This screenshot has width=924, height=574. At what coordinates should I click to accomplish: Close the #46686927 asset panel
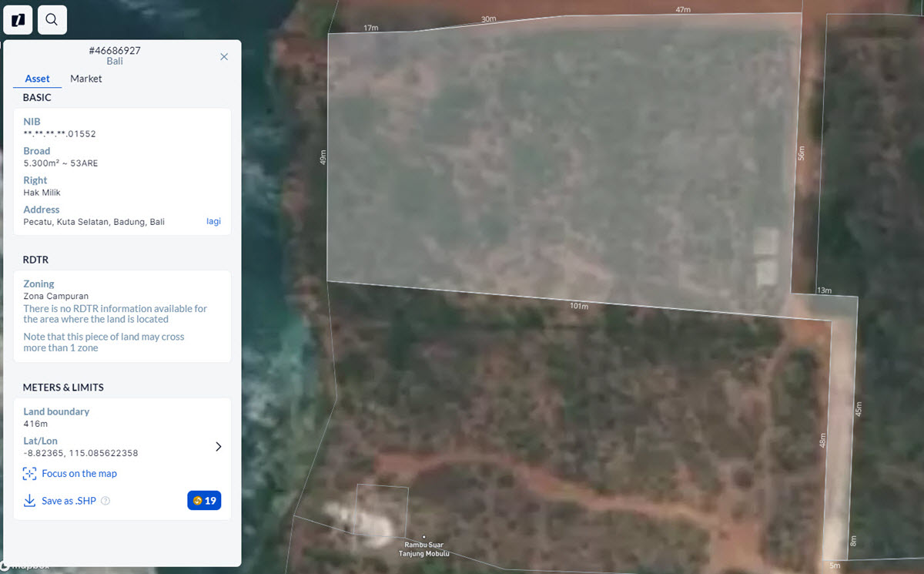tap(224, 56)
